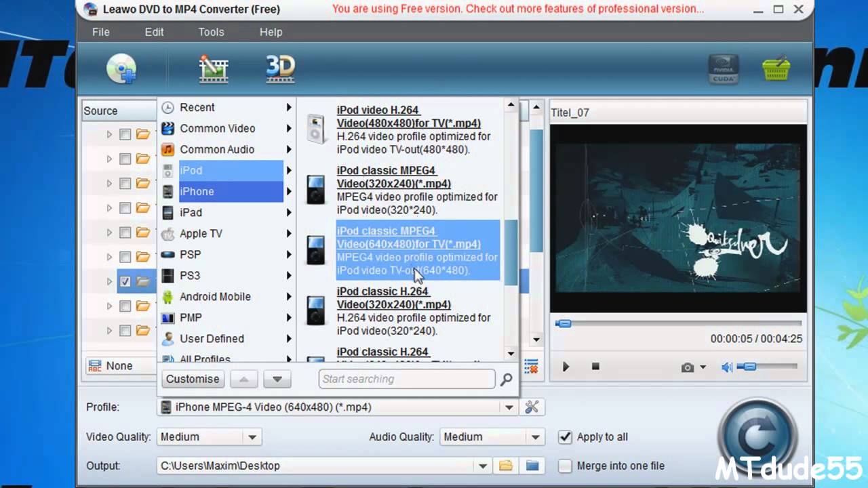868x488 pixels.
Task: Stop the preview video
Action: (x=595, y=367)
